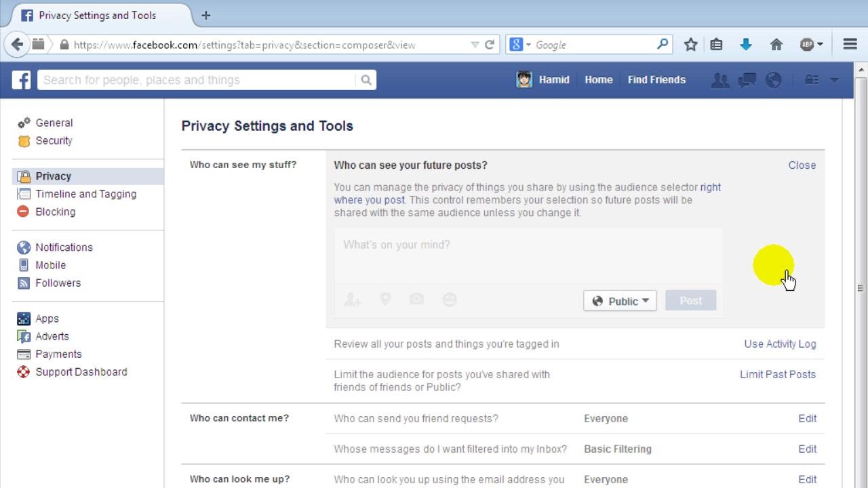
Task: Open the notifications globe icon
Action: (774, 80)
